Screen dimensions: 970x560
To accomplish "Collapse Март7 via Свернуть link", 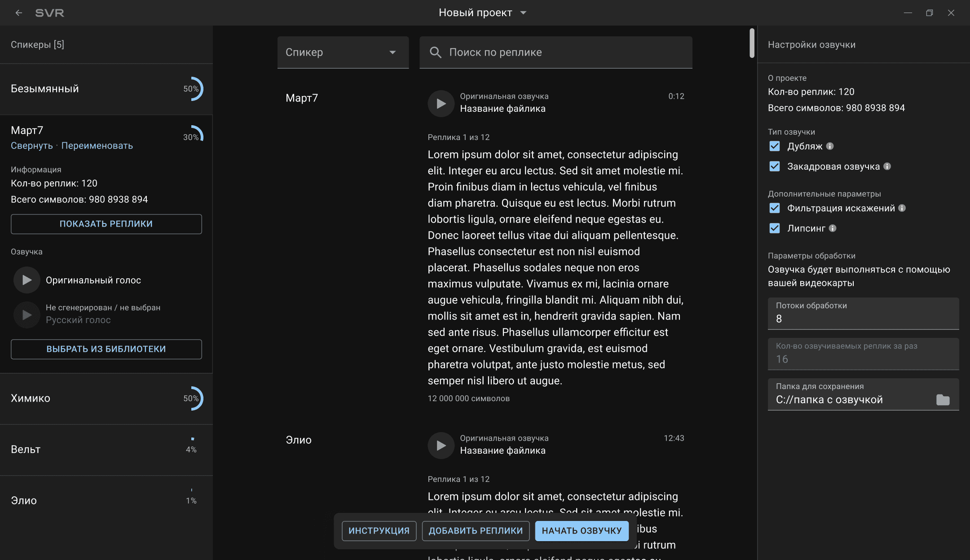I will (31, 146).
